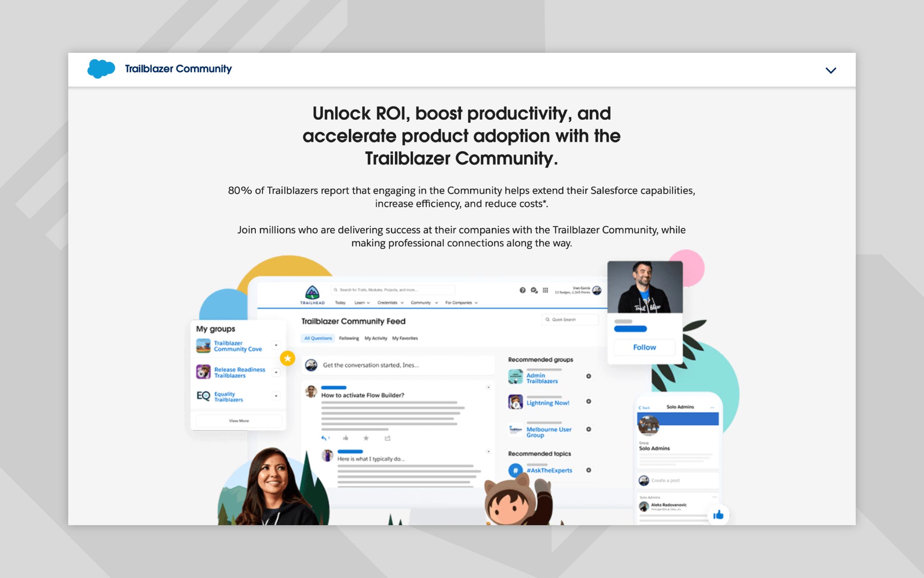This screenshot has height=578, width=924.
Task: Add the Admin Trailblazers recommended group
Action: pos(590,376)
